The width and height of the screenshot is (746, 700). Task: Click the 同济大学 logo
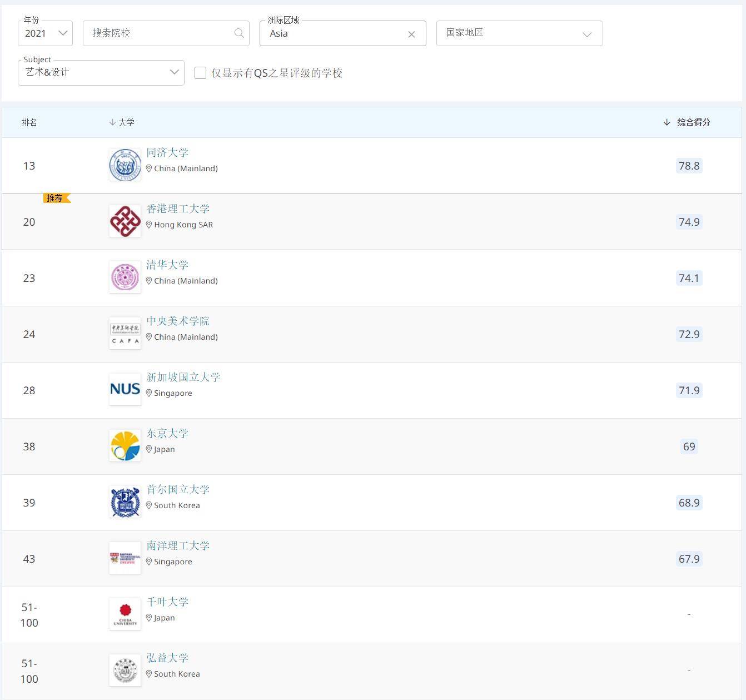[x=125, y=165]
